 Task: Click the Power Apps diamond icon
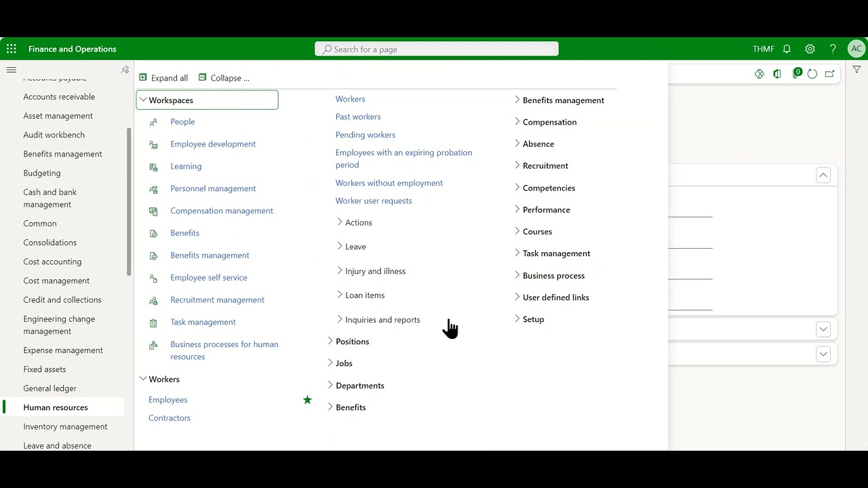[759, 74]
